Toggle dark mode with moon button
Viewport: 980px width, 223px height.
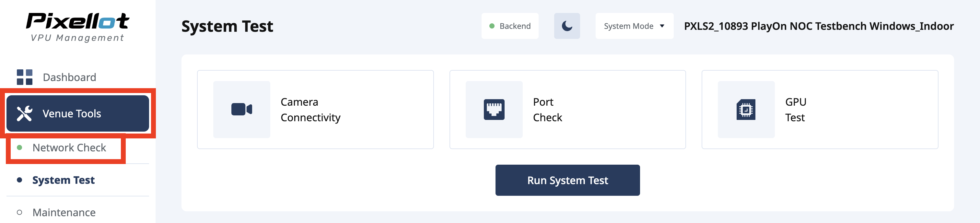(x=566, y=26)
